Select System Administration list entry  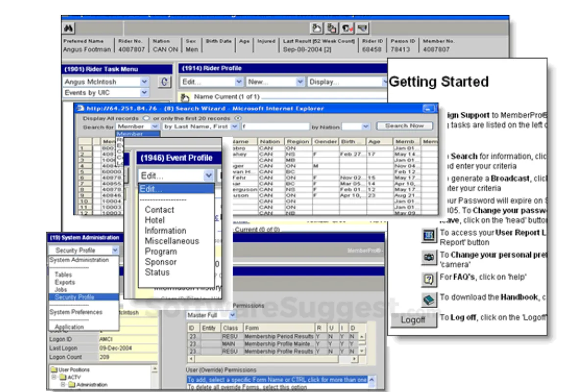click(79, 260)
